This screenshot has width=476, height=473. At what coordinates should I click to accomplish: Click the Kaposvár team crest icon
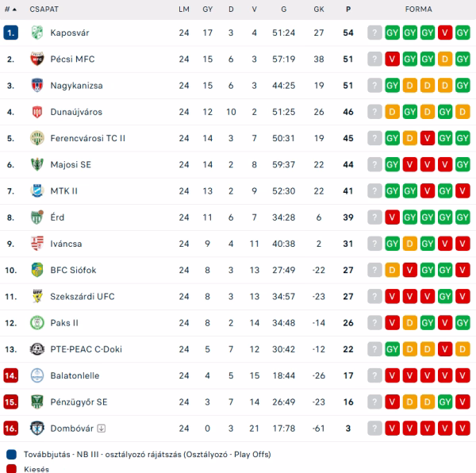pos(36,33)
